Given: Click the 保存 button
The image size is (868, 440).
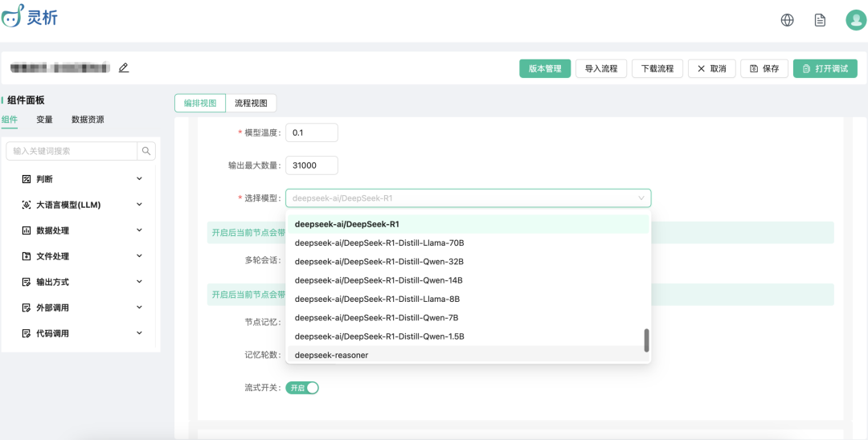Looking at the screenshot, I should click(764, 68).
